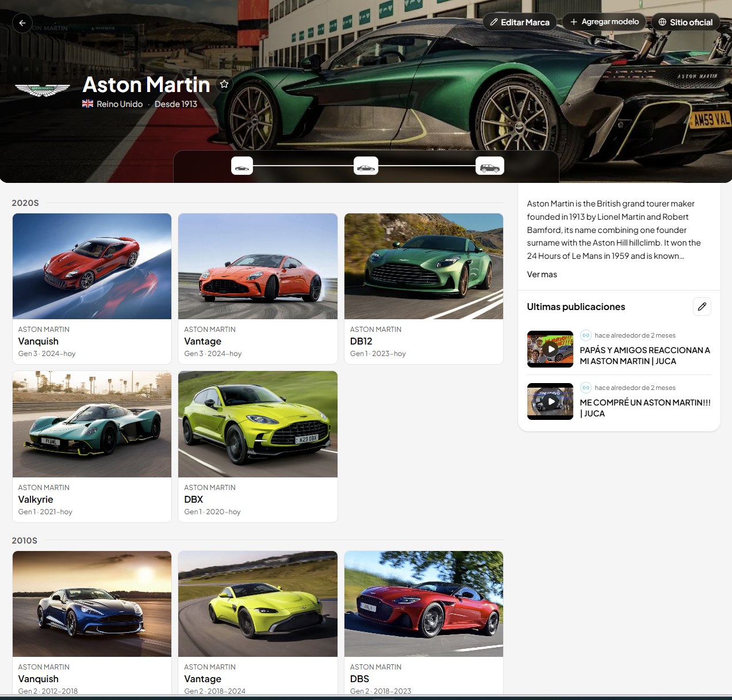Click 'Gen 1 · 2023–hoy' text
This screenshot has width=732, height=700.
pyautogui.click(x=378, y=354)
